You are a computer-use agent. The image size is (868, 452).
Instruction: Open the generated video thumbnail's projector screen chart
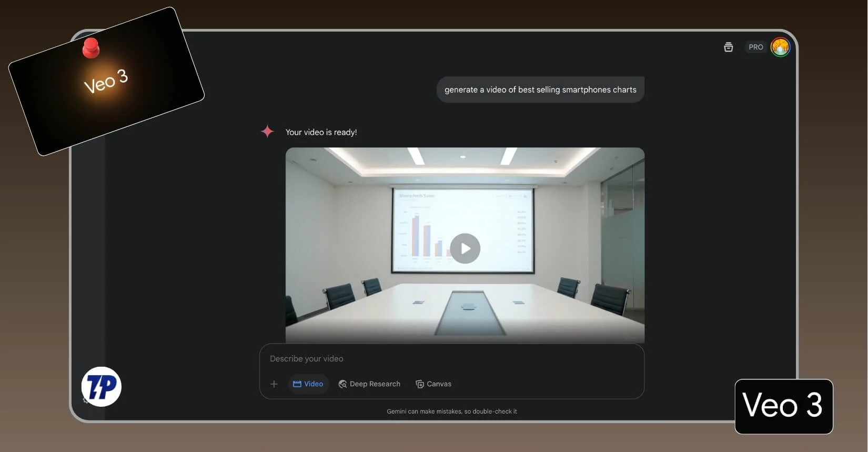point(463,230)
